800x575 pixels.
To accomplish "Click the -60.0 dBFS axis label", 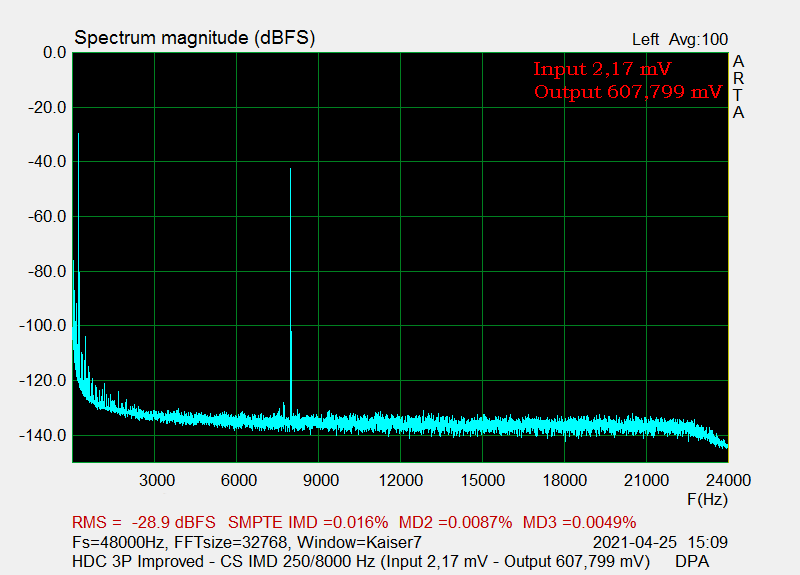I will [x=47, y=217].
